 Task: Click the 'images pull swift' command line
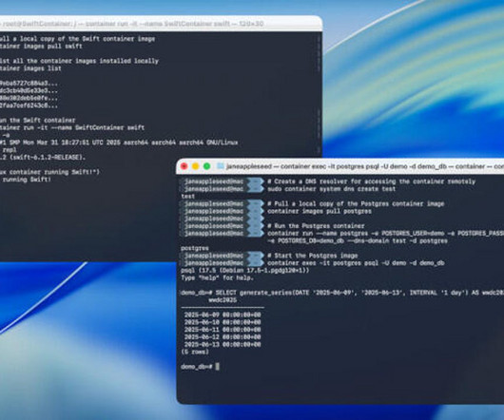tap(41, 47)
